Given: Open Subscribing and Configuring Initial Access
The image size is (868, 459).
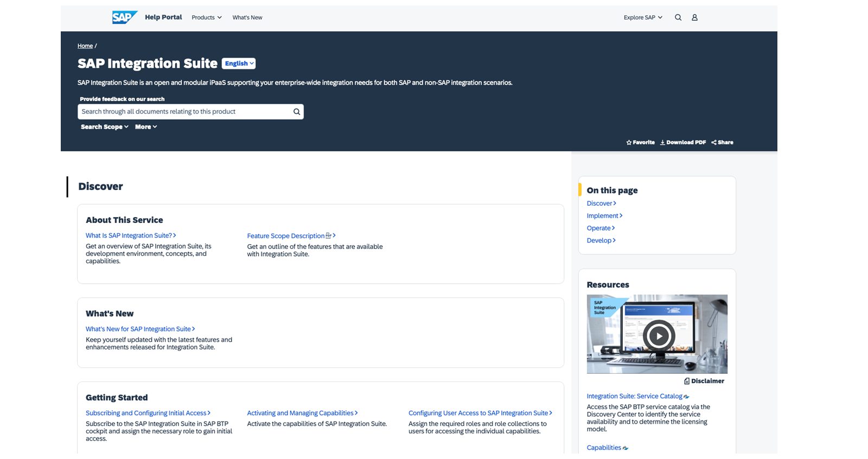Looking at the screenshot, I should coord(148,413).
